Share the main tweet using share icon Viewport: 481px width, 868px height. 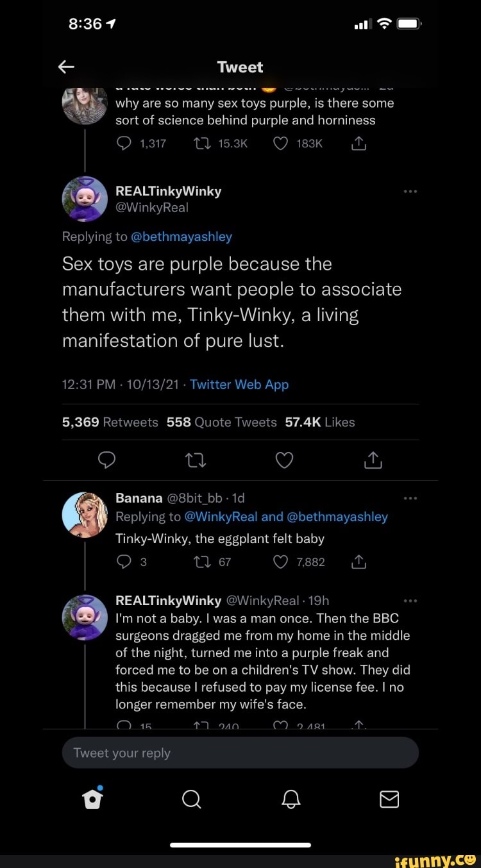[373, 460]
